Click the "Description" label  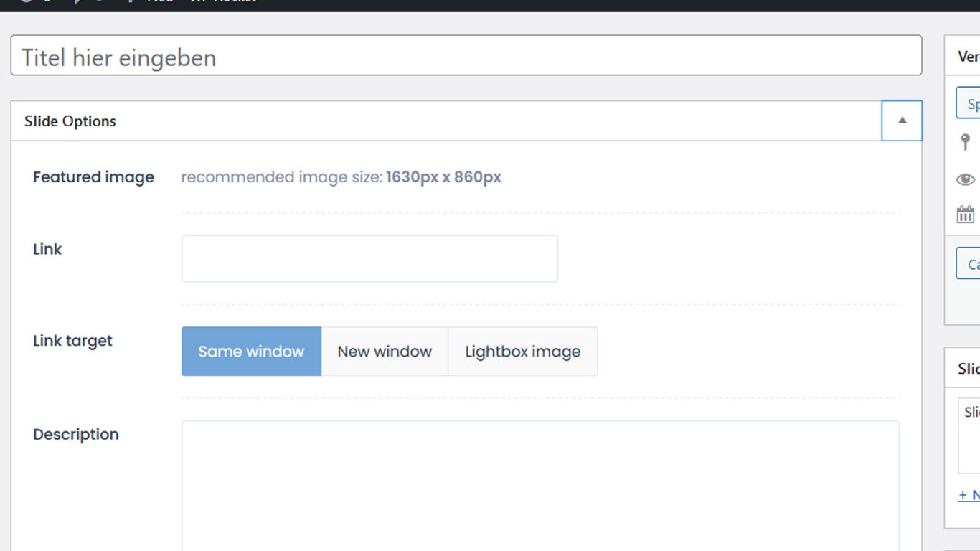pos(76,435)
